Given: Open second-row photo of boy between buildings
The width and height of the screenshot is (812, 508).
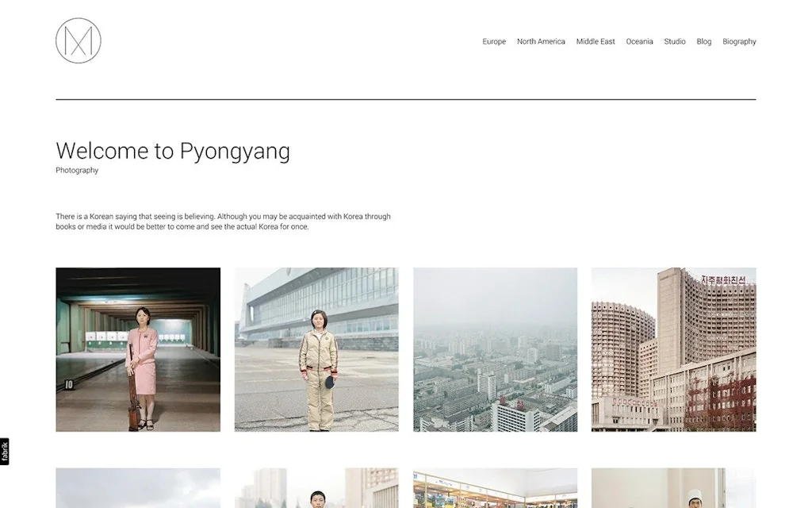Looking at the screenshot, I should [x=316, y=488].
